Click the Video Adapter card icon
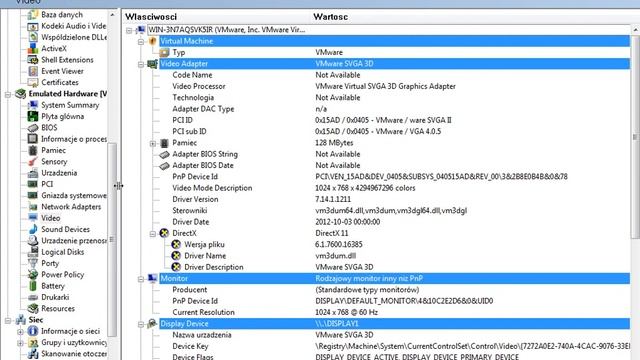The image size is (640, 360). [x=152, y=64]
